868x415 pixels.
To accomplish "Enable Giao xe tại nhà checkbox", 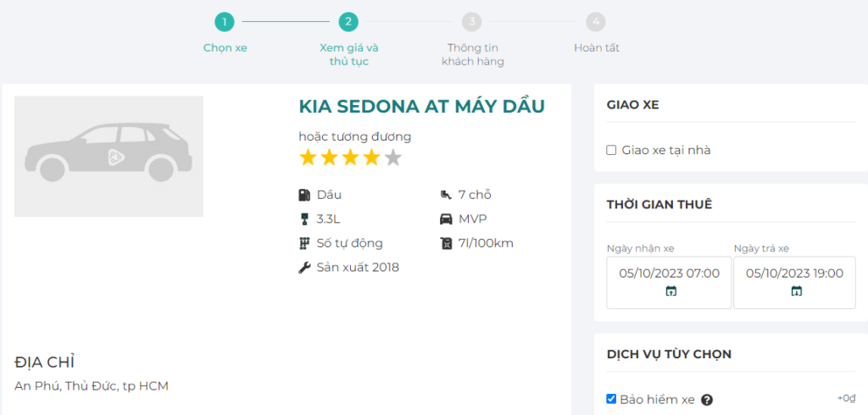I will coord(611,150).
